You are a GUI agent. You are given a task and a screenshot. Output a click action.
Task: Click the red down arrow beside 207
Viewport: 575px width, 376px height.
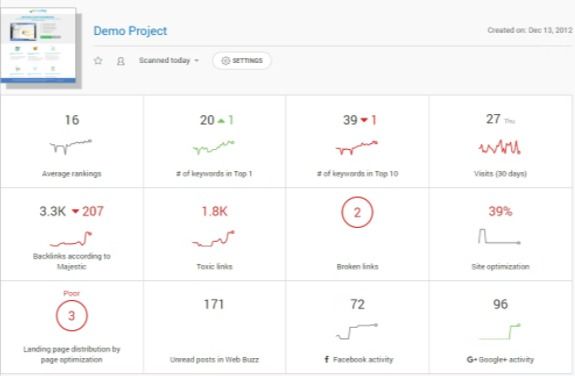click(x=76, y=211)
